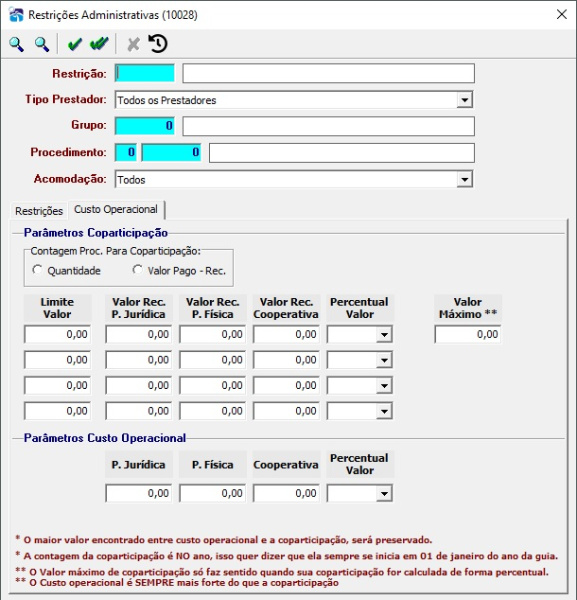Viewport: 577px width, 600px height.
Task: Click the cyan Grupo code field
Action: [145, 126]
